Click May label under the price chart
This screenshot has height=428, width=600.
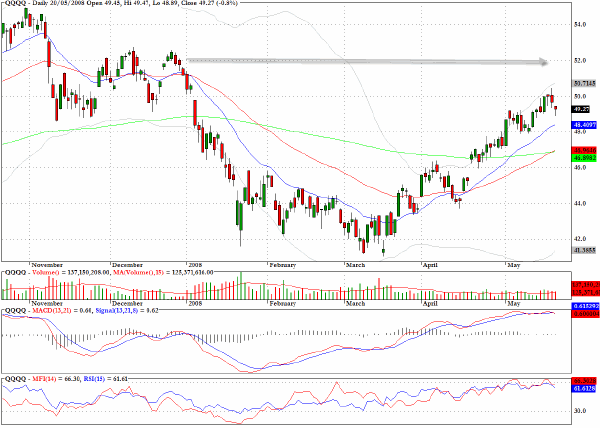tap(514, 265)
